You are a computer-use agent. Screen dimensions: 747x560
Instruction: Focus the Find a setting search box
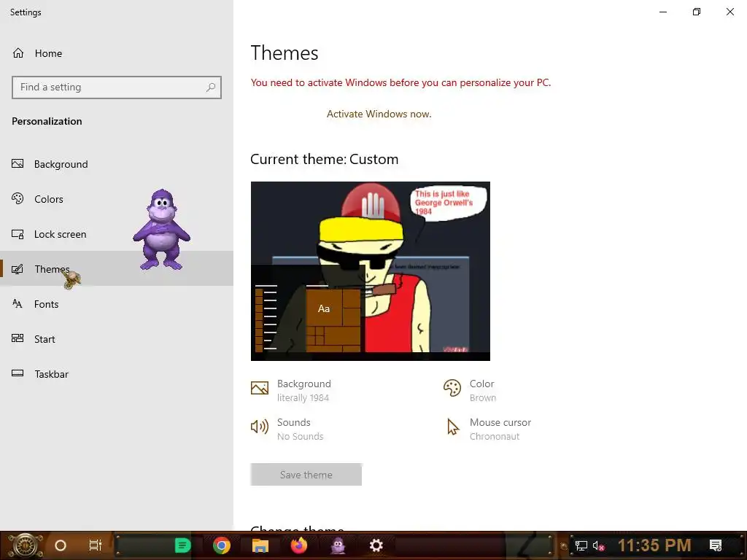pos(117,87)
